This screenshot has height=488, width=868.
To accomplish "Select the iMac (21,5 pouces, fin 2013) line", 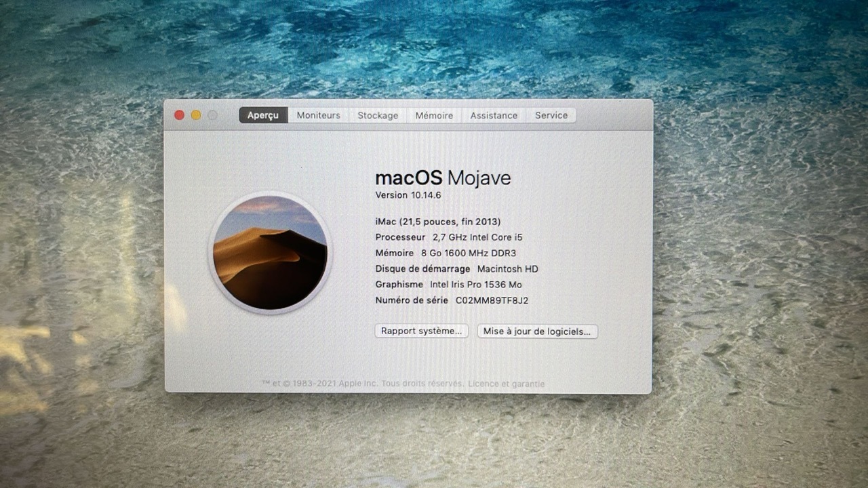I will click(x=438, y=222).
